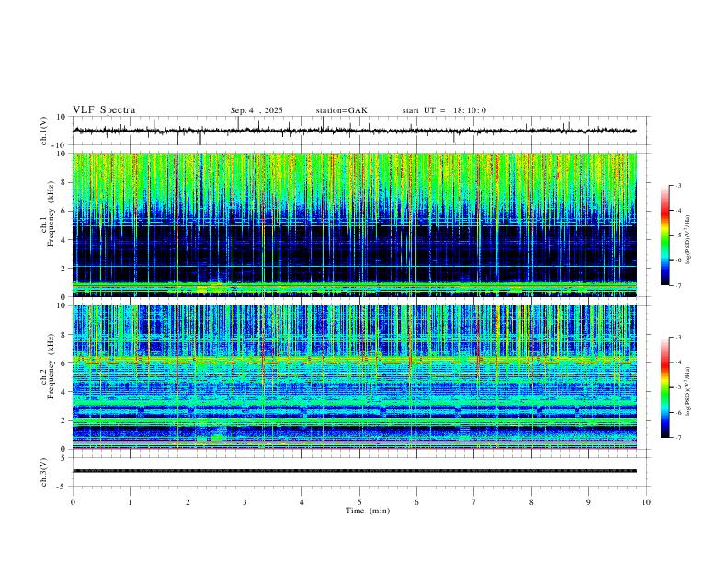Click the ch.3 flat black trace
This screenshot has width=728, height=563.
pyautogui.click(x=354, y=471)
